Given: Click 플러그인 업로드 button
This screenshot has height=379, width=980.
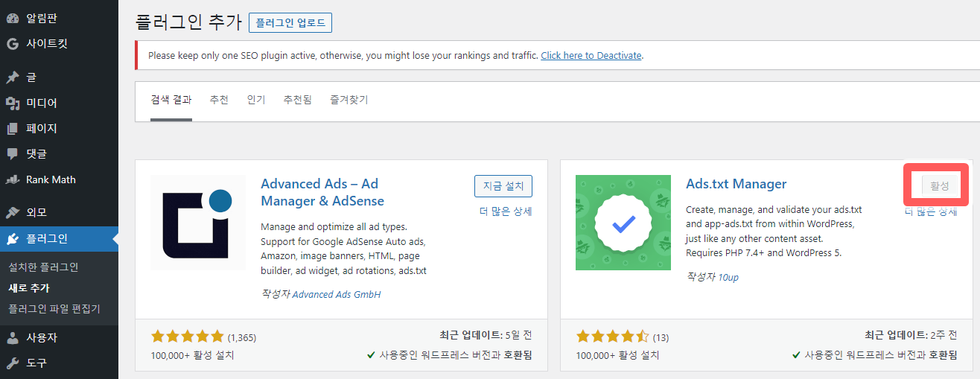Looking at the screenshot, I should (290, 22).
